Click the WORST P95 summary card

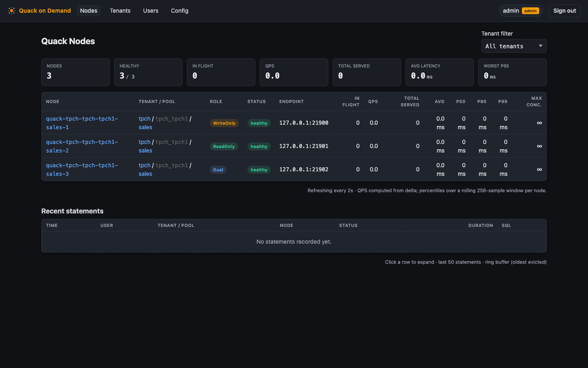click(512, 72)
